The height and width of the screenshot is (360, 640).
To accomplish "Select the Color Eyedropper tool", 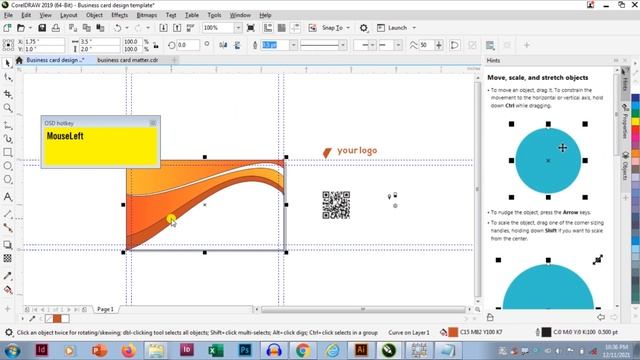I will click(7, 276).
